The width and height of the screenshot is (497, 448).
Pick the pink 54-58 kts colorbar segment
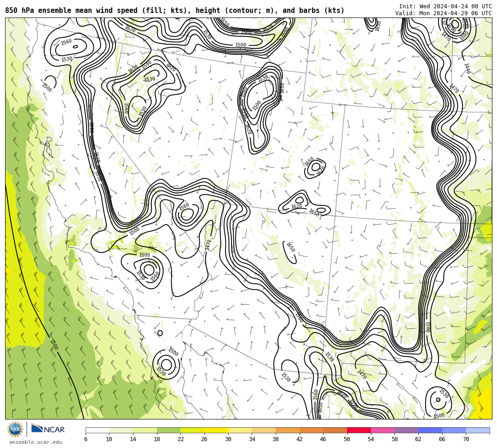pos(382,430)
